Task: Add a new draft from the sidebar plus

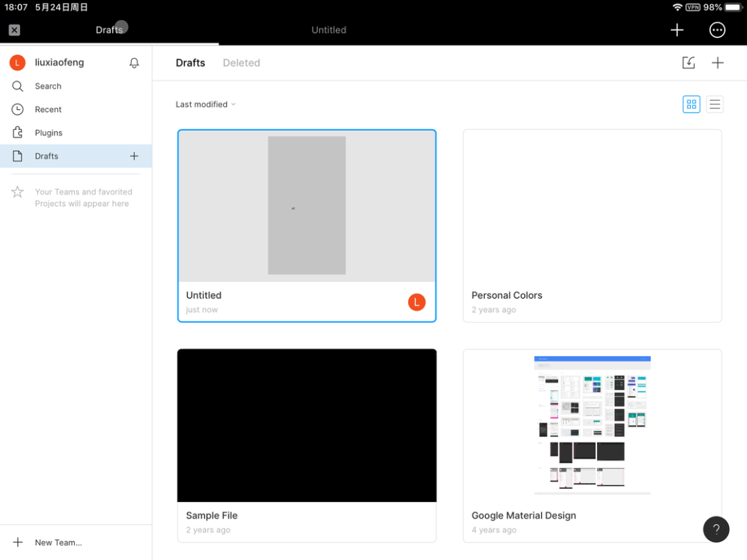Action: pos(134,156)
